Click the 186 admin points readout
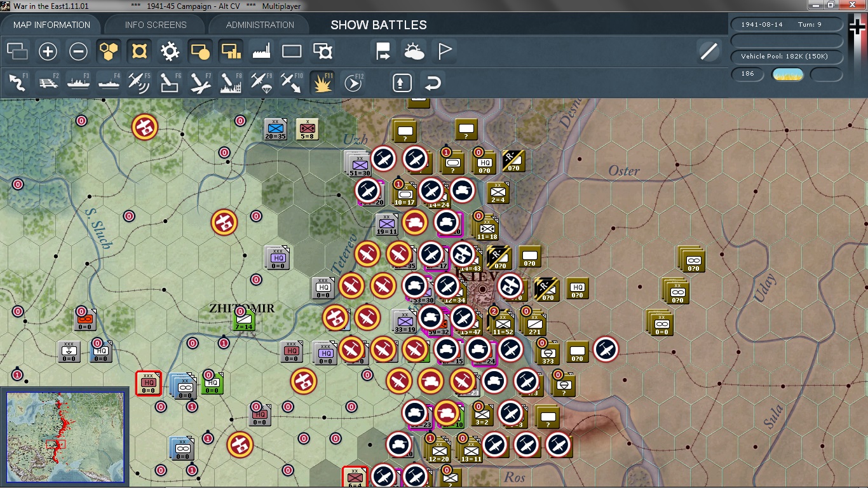Image resolution: width=868 pixels, height=488 pixels. point(747,74)
